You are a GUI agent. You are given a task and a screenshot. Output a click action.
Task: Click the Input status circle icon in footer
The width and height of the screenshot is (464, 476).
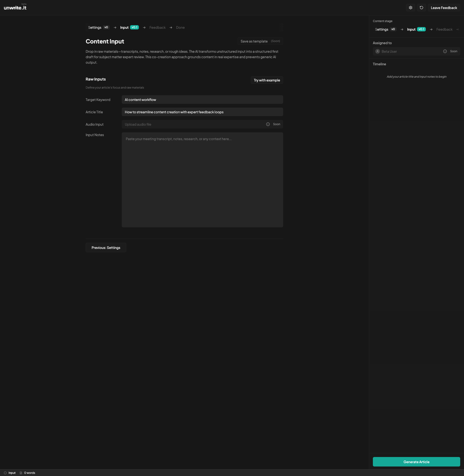tap(5, 473)
